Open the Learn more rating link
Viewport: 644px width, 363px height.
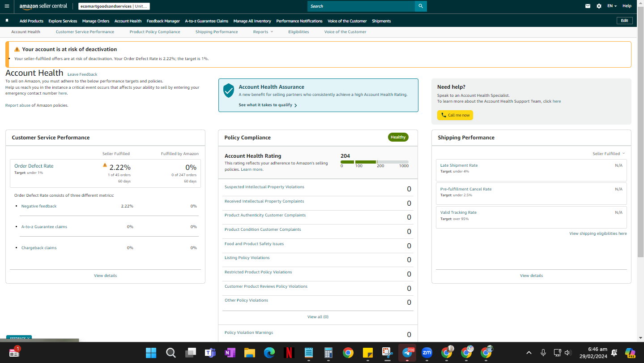pyautogui.click(x=252, y=169)
